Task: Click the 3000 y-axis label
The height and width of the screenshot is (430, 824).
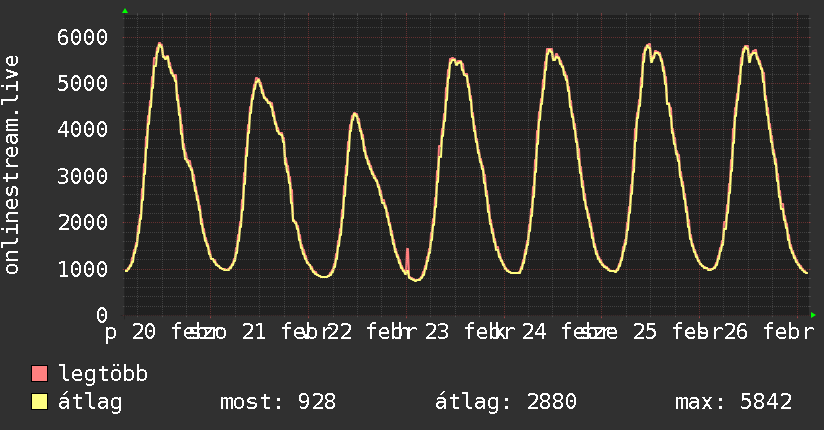Action: coord(83,176)
